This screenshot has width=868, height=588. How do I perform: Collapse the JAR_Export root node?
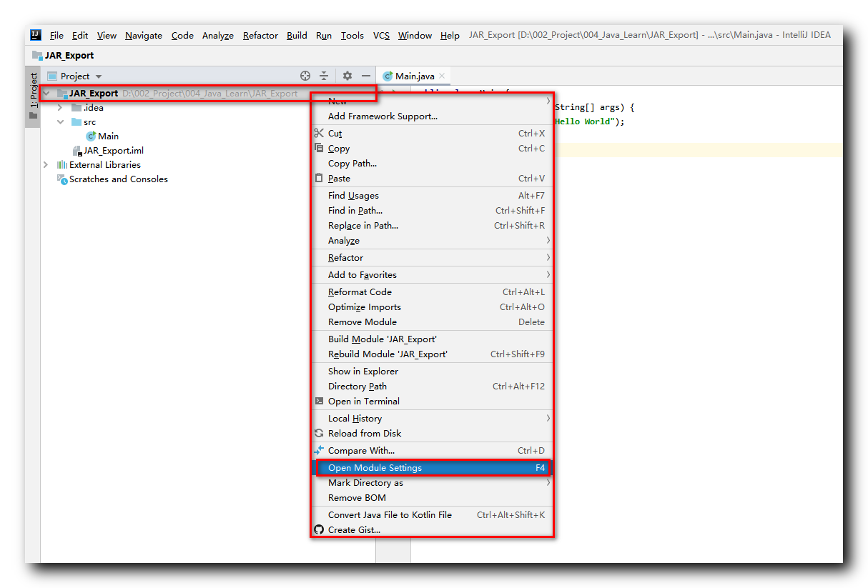(46, 93)
